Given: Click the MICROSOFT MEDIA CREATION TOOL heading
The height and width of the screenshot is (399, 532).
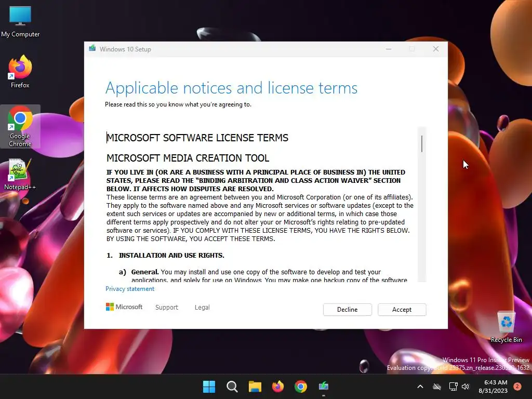Looking at the screenshot, I should point(188,158).
